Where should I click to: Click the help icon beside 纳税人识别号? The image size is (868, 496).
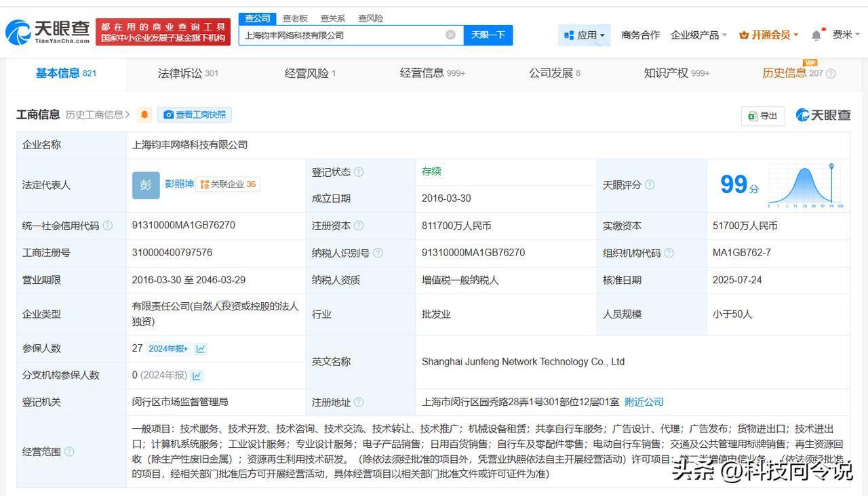point(378,253)
